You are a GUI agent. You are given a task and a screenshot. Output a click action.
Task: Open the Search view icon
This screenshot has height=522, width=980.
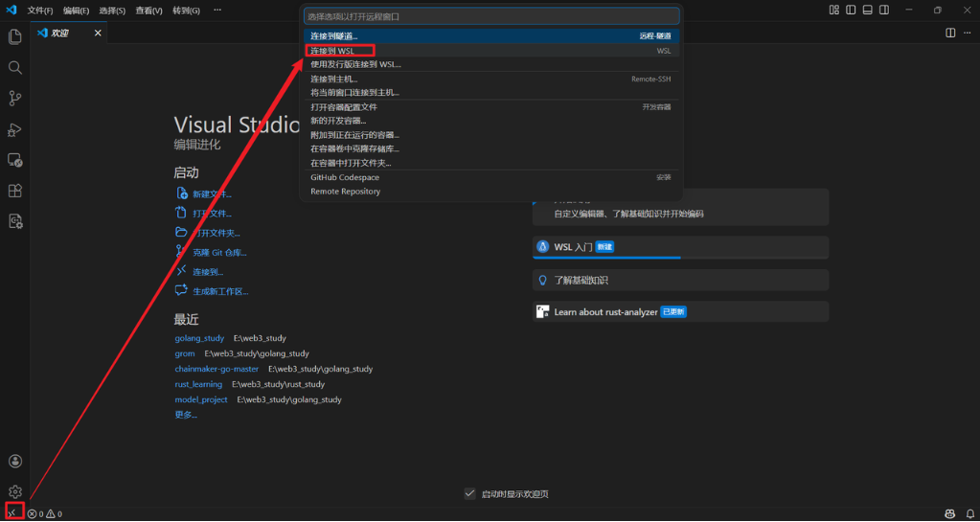[x=15, y=67]
